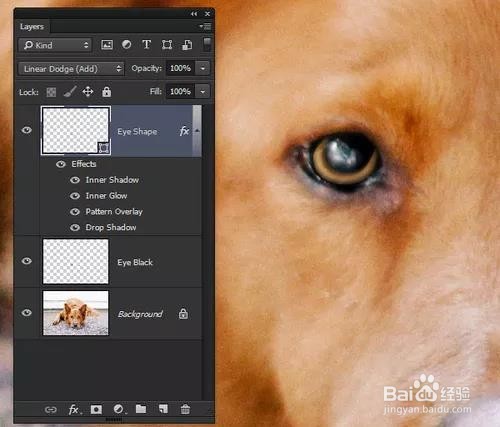Click the Background layer name
This screenshot has width=500, height=427.
[140, 314]
